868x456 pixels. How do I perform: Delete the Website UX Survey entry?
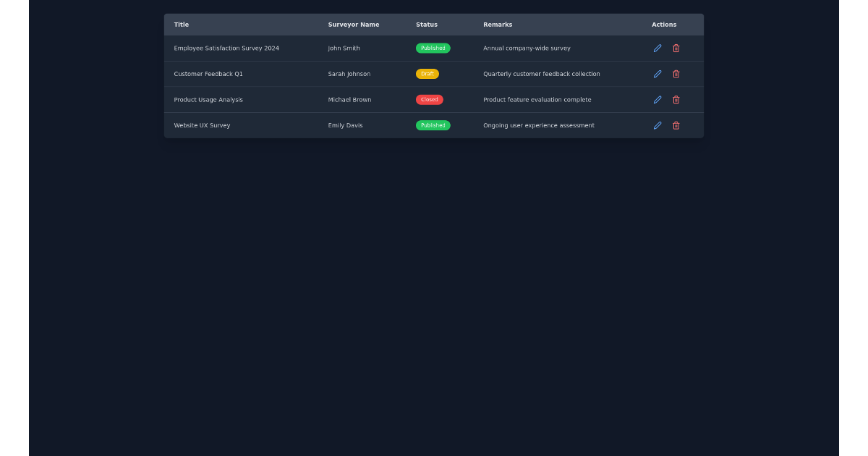coord(676,125)
